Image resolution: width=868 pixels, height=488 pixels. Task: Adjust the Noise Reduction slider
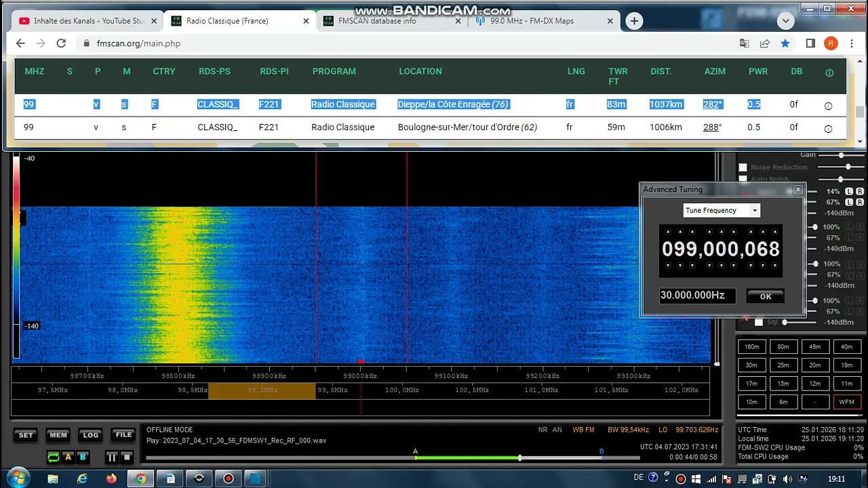[x=841, y=167]
